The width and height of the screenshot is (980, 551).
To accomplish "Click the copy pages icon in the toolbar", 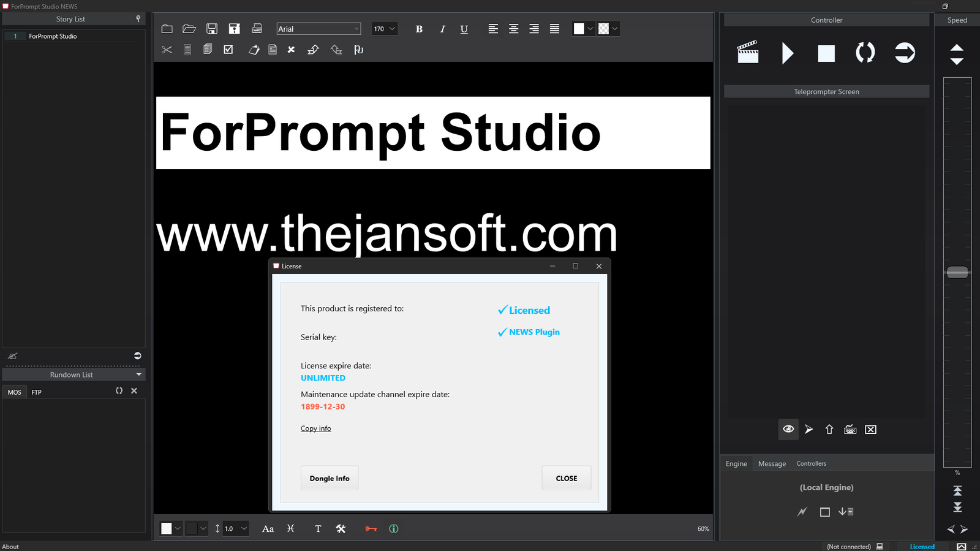I will [208, 49].
